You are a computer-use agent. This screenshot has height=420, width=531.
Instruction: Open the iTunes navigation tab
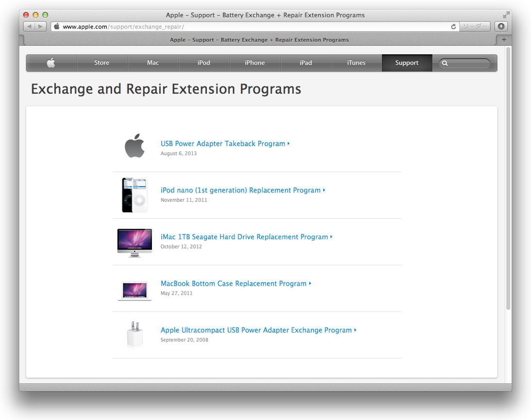coord(356,63)
